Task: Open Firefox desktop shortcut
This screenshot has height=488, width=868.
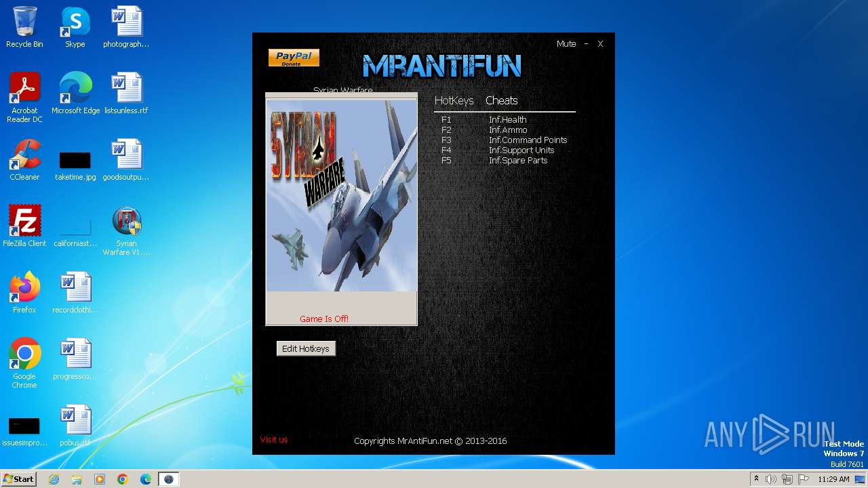Action: [x=24, y=293]
